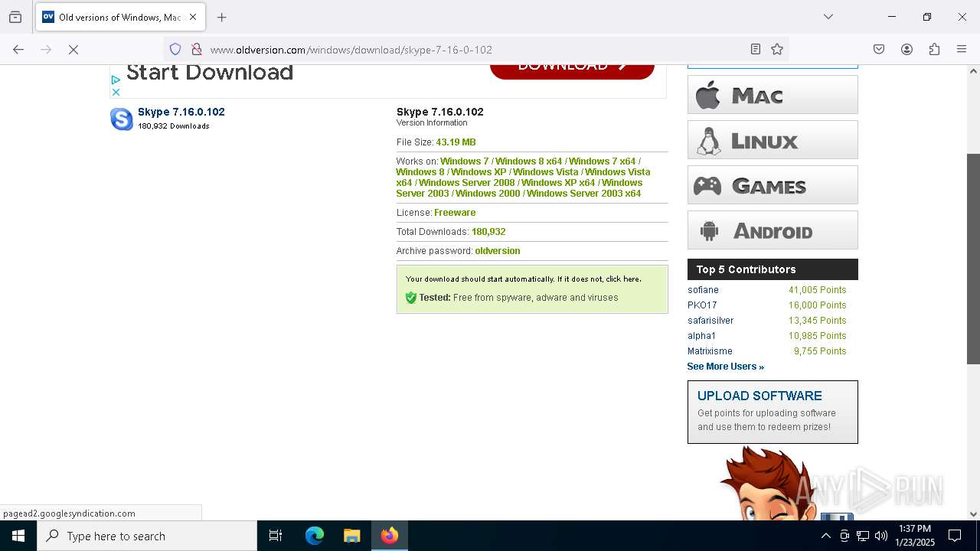Open the Android software category
This screenshot has width=980, height=551.
pos(773,230)
